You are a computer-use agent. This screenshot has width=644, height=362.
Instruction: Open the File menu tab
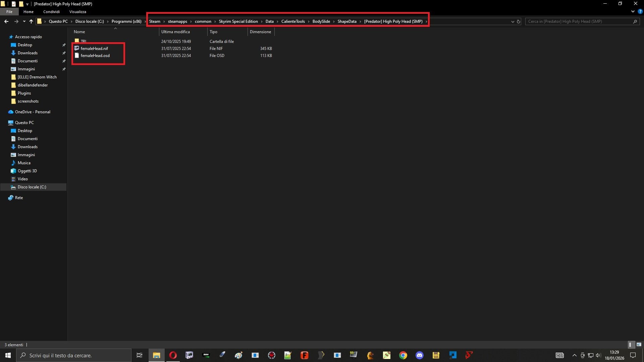click(9, 12)
